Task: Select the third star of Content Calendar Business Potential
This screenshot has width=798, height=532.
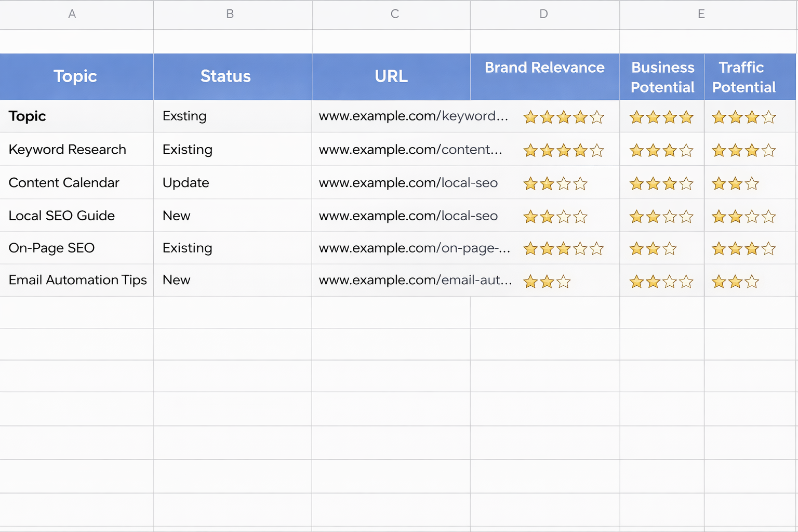Action: coord(670,183)
